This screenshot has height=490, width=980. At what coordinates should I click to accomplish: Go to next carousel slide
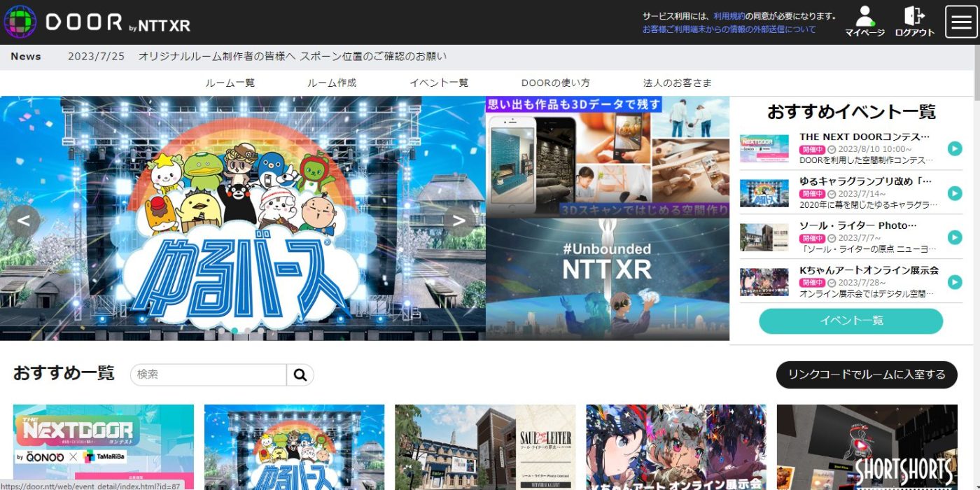click(x=459, y=221)
